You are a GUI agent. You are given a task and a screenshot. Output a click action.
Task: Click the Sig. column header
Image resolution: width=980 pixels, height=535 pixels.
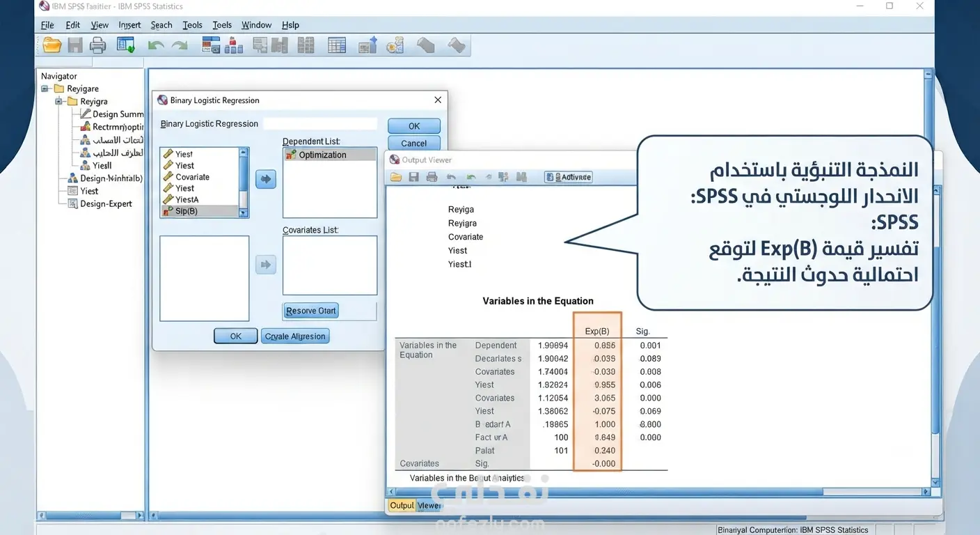642,332
